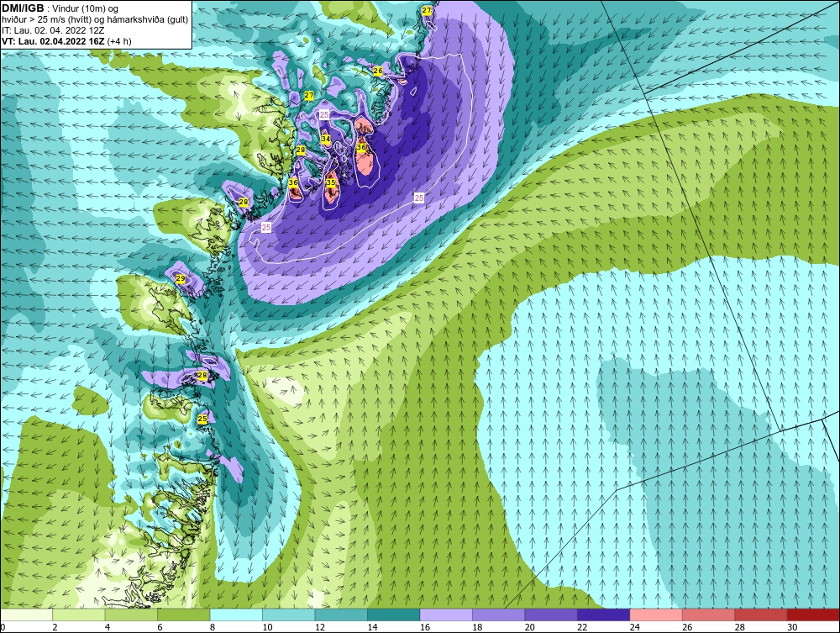The width and height of the screenshot is (840, 633).
Task: Click the legend scale number 4
Action: (x=108, y=627)
